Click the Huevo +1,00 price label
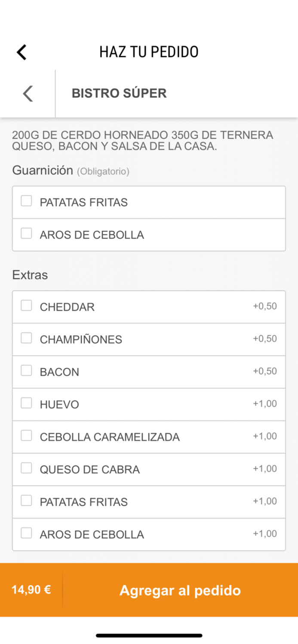This screenshot has height=644, width=298. click(265, 404)
